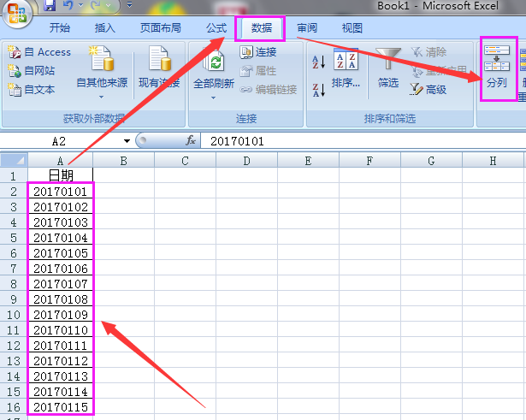Image resolution: width=526 pixels, height=420 pixels.
Task: Select row 1 header
Action: 14,175
